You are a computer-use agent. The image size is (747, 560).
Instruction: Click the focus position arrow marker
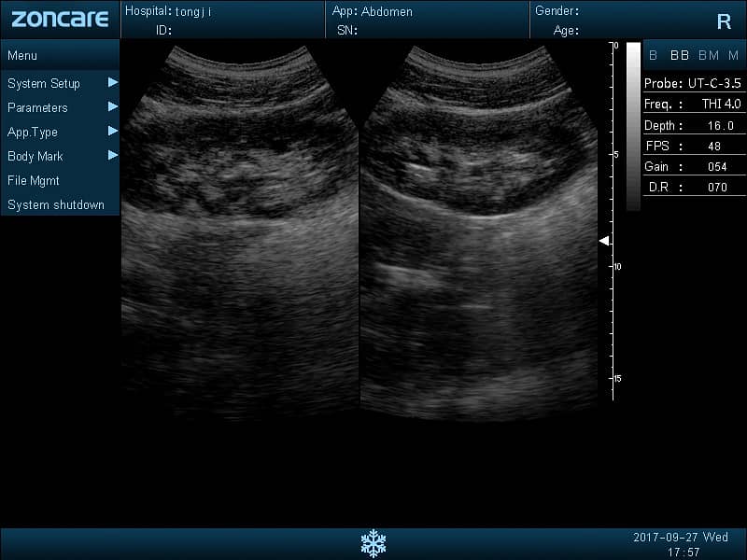point(604,241)
